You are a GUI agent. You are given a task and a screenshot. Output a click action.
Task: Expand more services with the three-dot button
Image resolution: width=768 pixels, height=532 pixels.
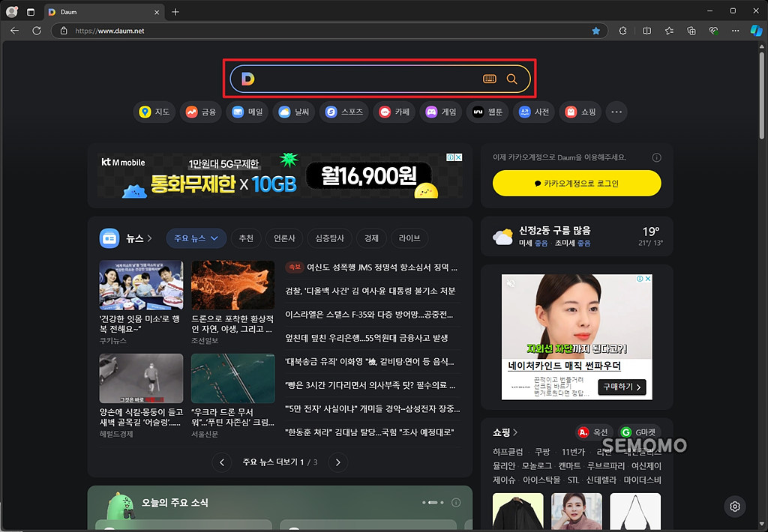616,112
